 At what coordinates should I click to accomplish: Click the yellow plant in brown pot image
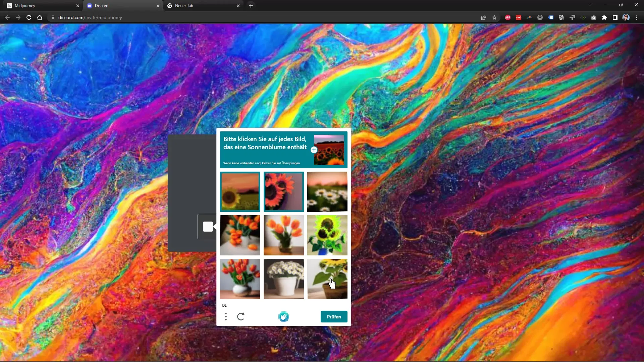(x=327, y=279)
